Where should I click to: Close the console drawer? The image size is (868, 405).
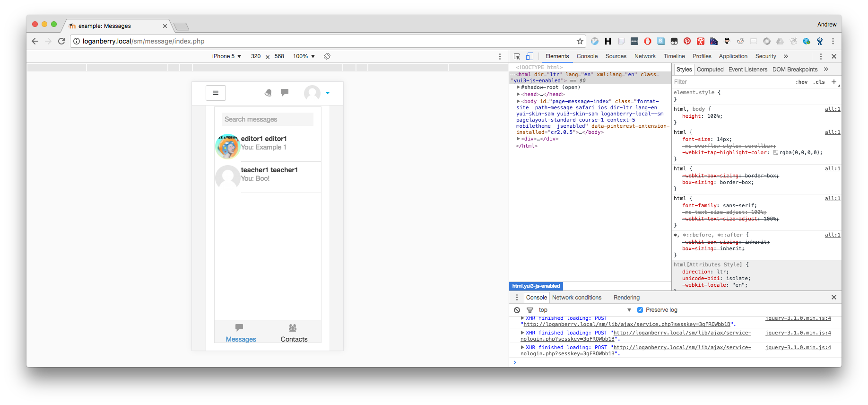click(x=834, y=297)
